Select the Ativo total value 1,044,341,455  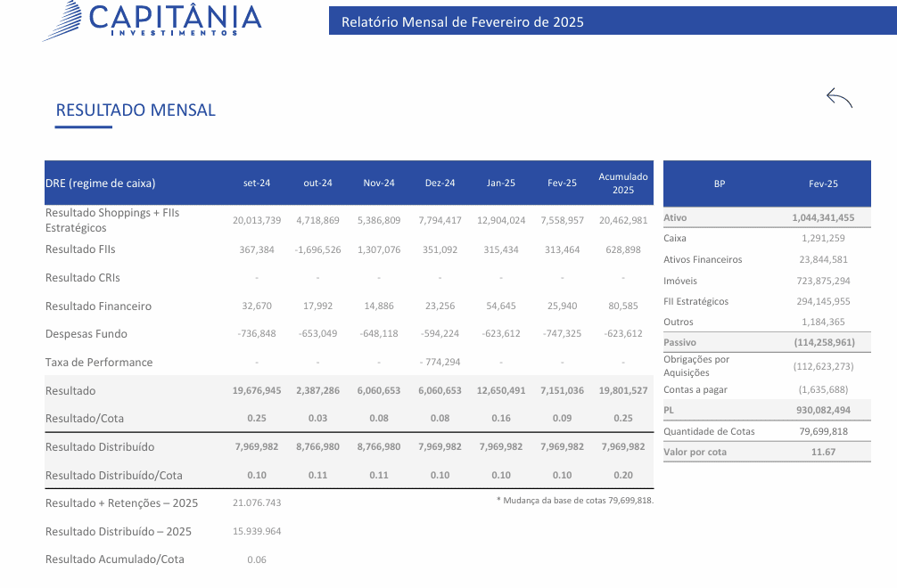pos(822,217)
